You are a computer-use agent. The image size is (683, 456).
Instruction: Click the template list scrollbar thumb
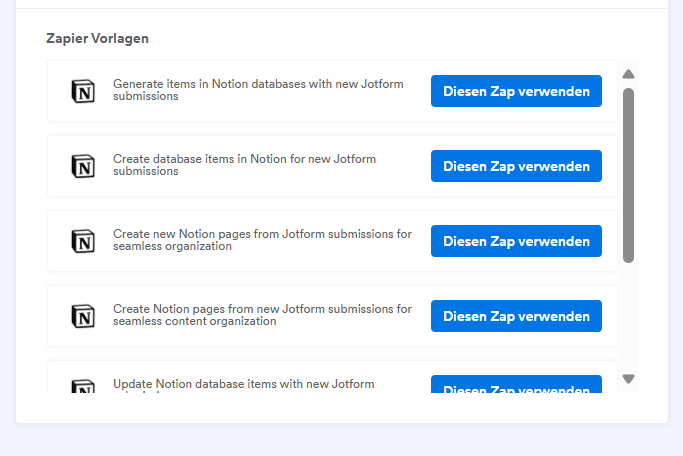pos(628,175)
